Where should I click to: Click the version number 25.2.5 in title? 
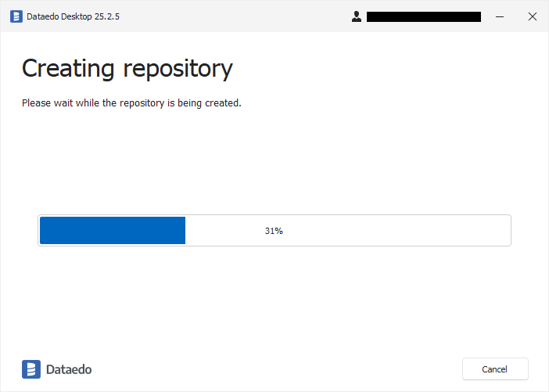point(107,16)
